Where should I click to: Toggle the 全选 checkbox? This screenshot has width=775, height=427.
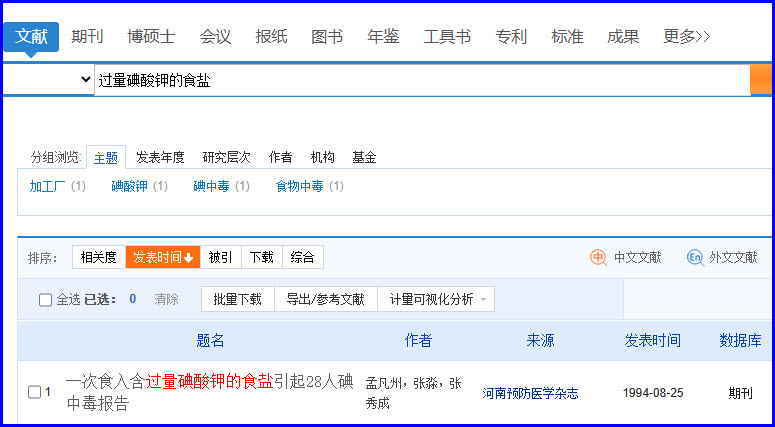coord(45,299)
